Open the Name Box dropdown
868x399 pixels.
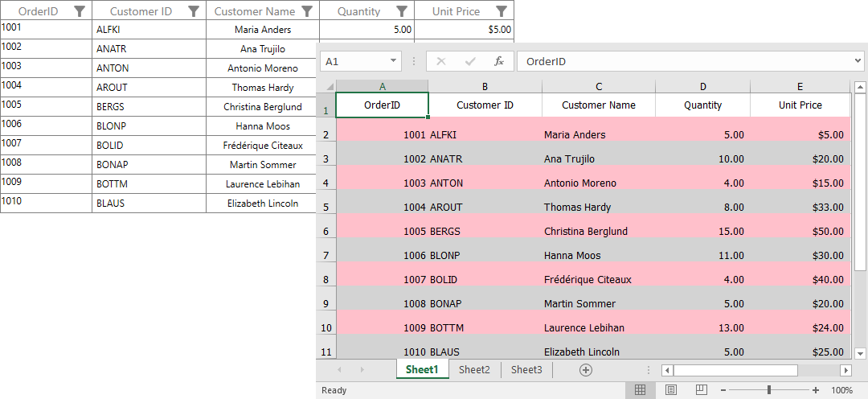pyautogui.click(x=393, y=61)
